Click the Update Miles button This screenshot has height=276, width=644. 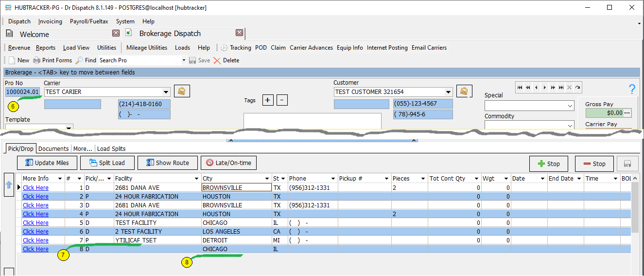click(x=47, y=163)
